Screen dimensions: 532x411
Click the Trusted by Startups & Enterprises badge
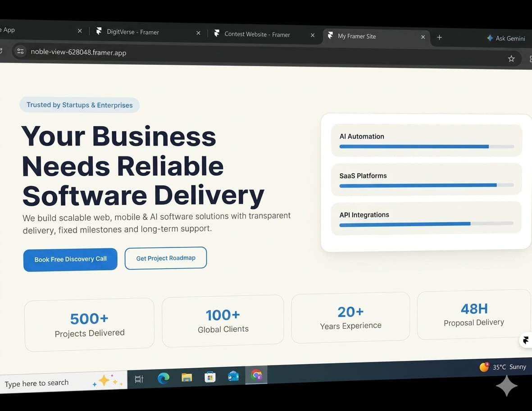(79, 105)
